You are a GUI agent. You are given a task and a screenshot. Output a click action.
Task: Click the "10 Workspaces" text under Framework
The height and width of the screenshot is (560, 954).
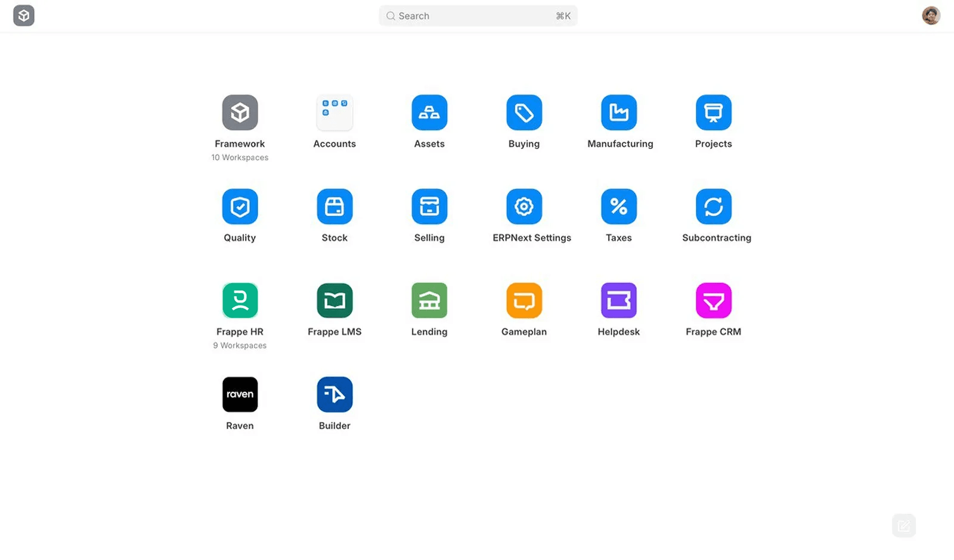pyautogui.click(x=240, y=157)
